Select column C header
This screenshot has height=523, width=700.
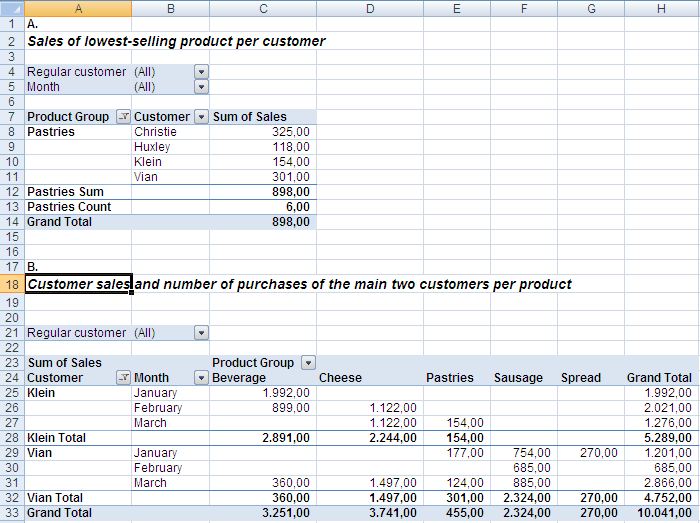click(x=263, y=8)
